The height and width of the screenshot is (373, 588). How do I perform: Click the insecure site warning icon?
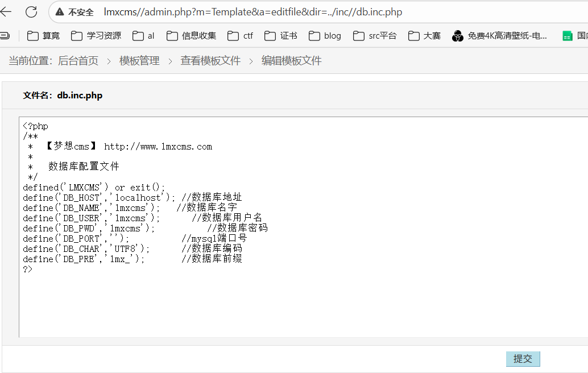pyautogui.click(x=60, y=12)
